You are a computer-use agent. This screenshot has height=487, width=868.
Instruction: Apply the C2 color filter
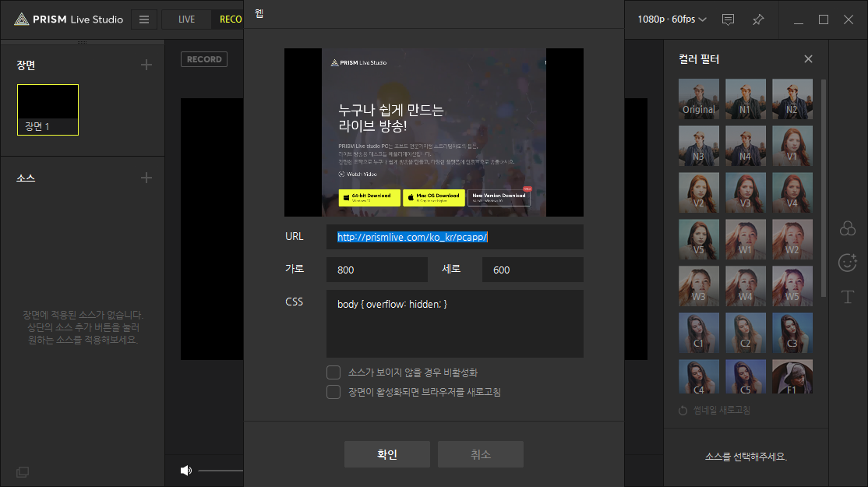click(x=746, y=333)
